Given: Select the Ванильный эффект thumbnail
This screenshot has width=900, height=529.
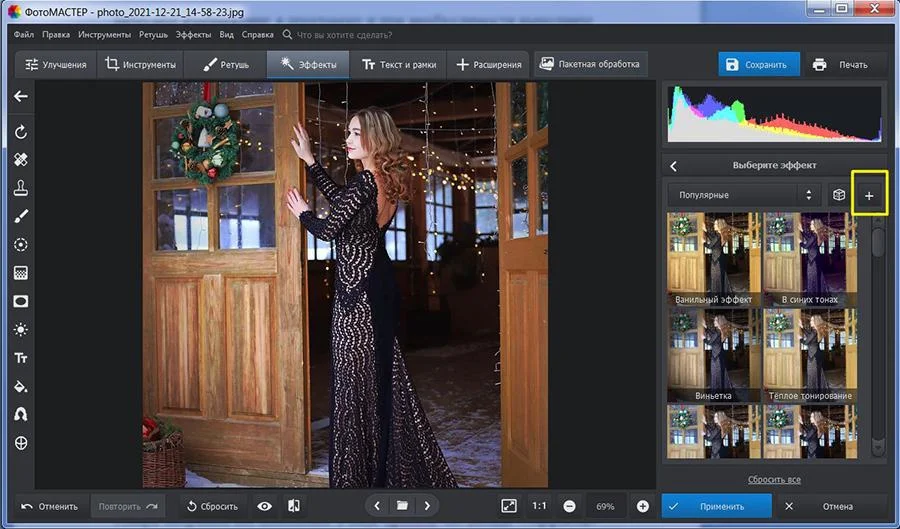Looking at the screenshot, I should 713,258.
